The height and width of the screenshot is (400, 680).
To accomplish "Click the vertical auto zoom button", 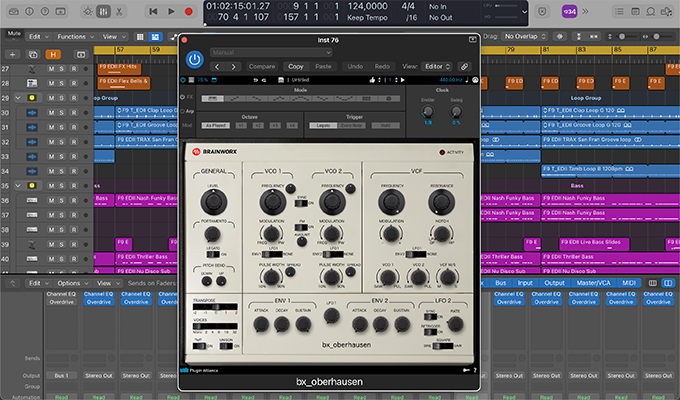I will click(579, 37).
